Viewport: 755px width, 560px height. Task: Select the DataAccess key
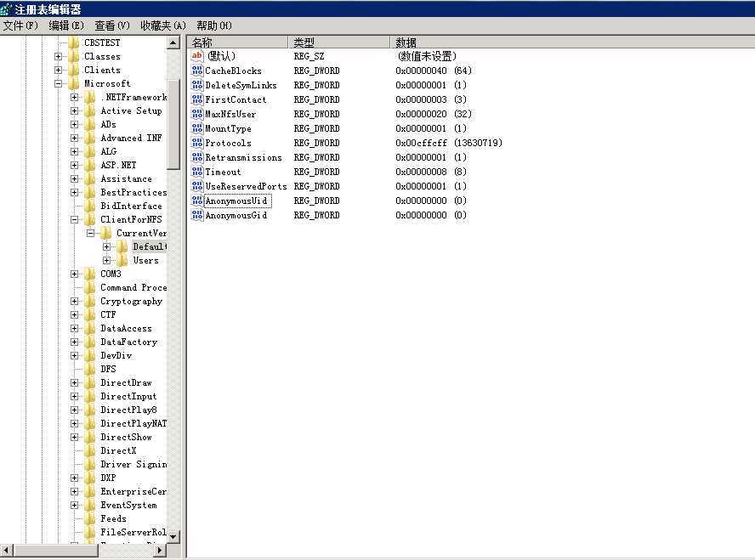point(126,329)
